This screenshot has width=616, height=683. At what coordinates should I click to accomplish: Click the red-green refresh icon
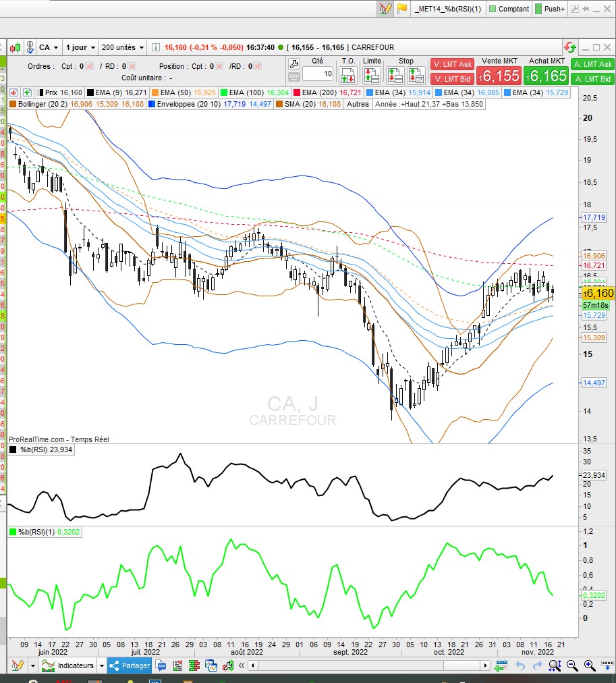tap(569, 47)
